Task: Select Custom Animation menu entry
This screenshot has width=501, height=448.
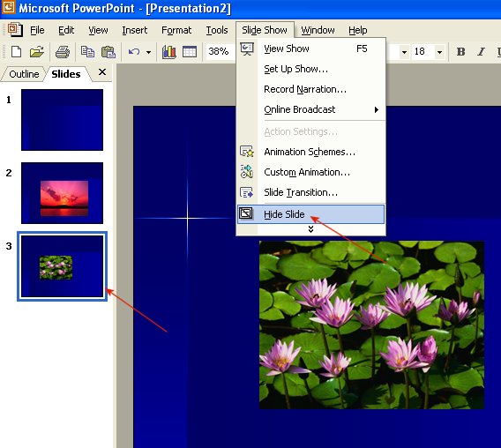Action: (x=310, y=172)
